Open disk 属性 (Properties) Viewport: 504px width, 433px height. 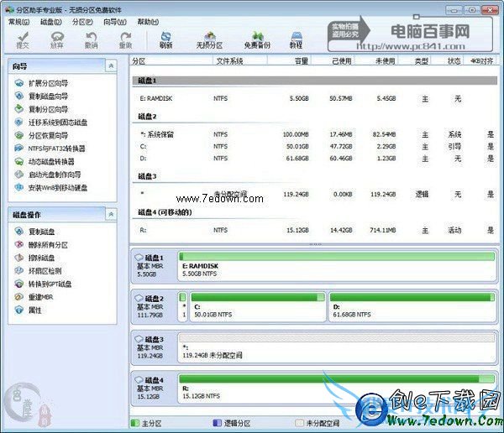coord(29,310)
